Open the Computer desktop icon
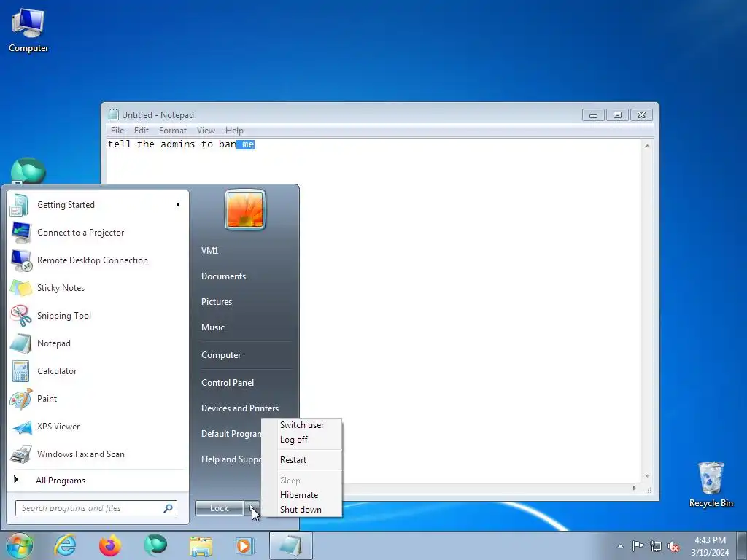This screenshot has height=560, width=747. click(28, 31)
